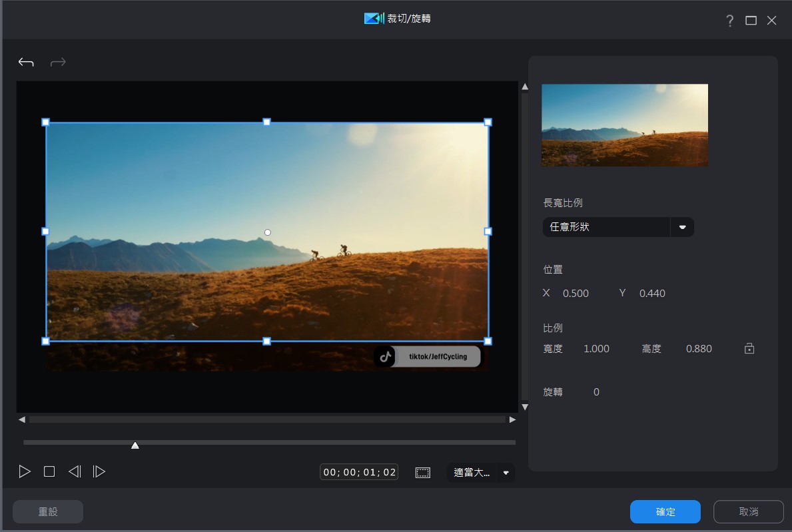This screenshot has width=792, height=532.
Task: Toggle the TV safe zone icon
Action: click(x=423, y=473)
